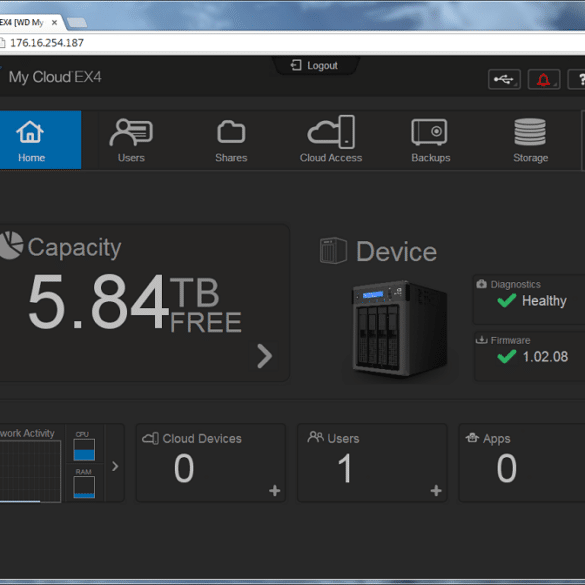Click the Cloud Devices icon
This screenshot has height=585, width=585.
pos(150,438)
